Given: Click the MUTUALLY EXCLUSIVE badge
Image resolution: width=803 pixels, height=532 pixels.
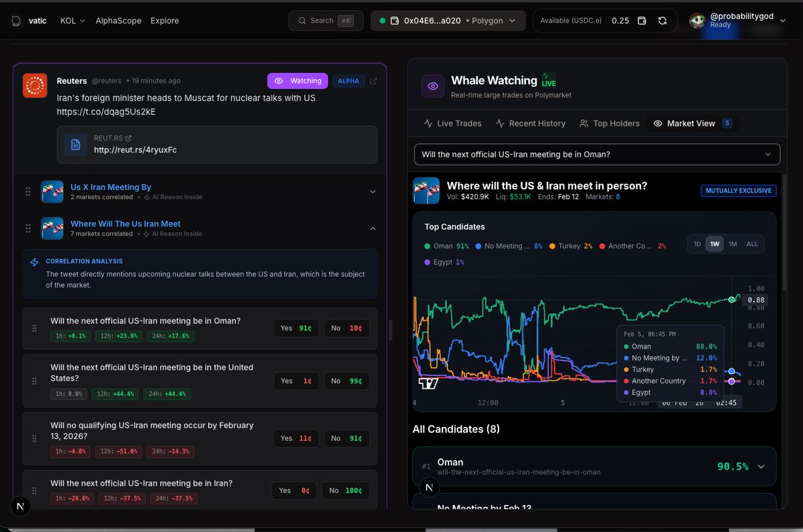Looking at the screenshot, I should [739, 191].
